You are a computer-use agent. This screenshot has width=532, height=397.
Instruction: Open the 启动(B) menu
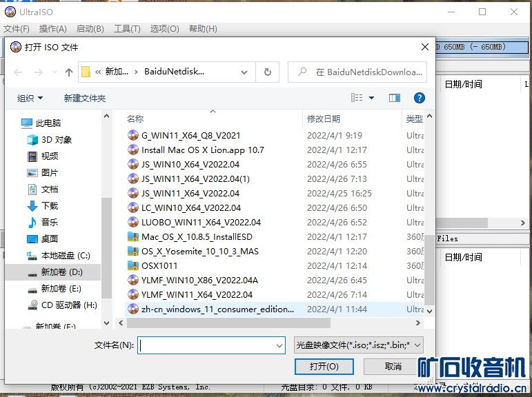90,29
